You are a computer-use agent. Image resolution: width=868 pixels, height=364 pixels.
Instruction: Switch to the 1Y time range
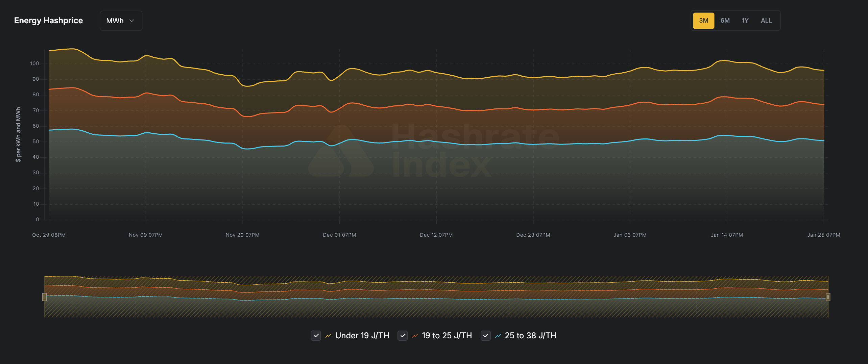tap(745, 21)
